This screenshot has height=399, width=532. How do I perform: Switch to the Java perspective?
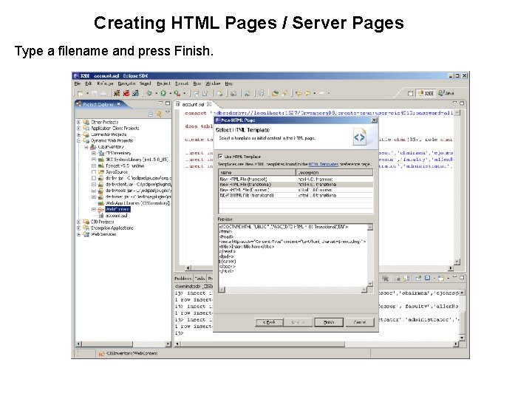[446, 93]
